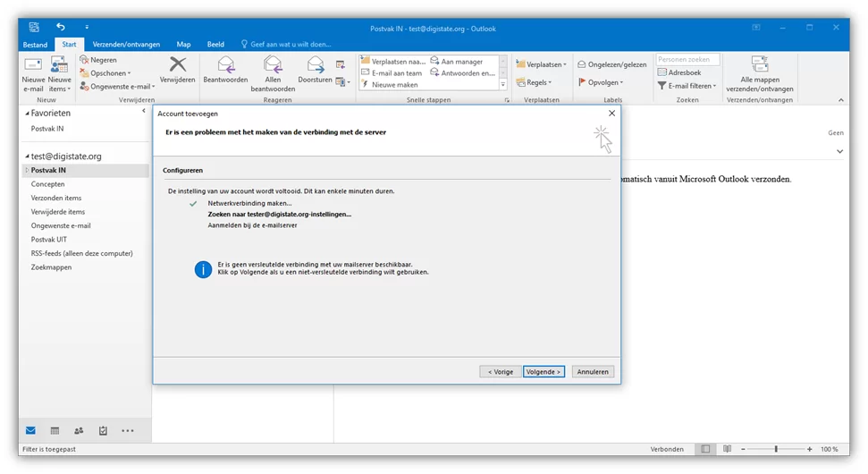Screen dimensions: 868x474
Task: Switch to Tasks view icon
Action: coord(103,431)
